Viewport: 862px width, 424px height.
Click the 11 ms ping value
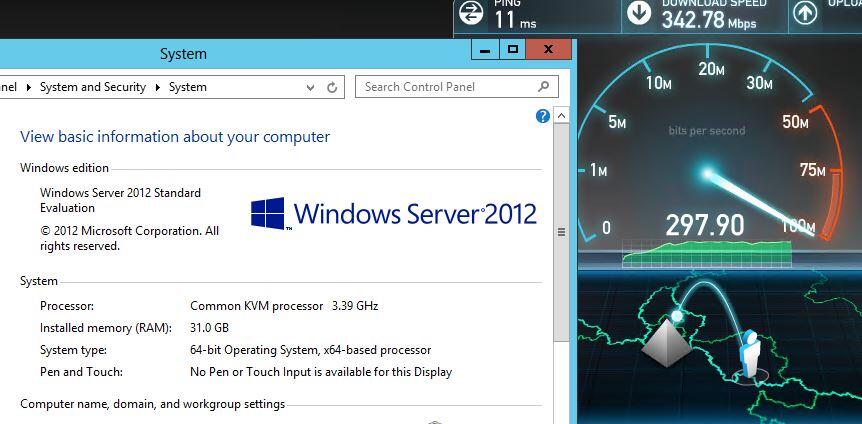click(515, 21)
